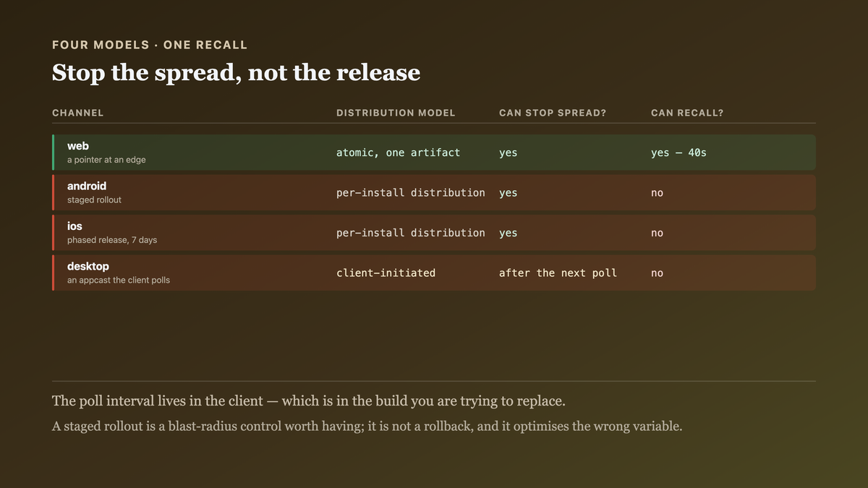Click the 'client-initiated' cell

point(386,273)
